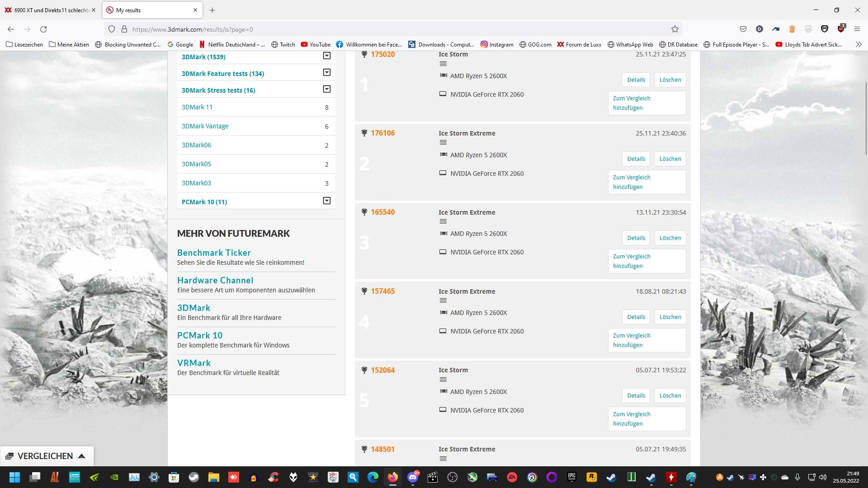
Task: Expand the 3DMark (1539) category
Action: 327,56
